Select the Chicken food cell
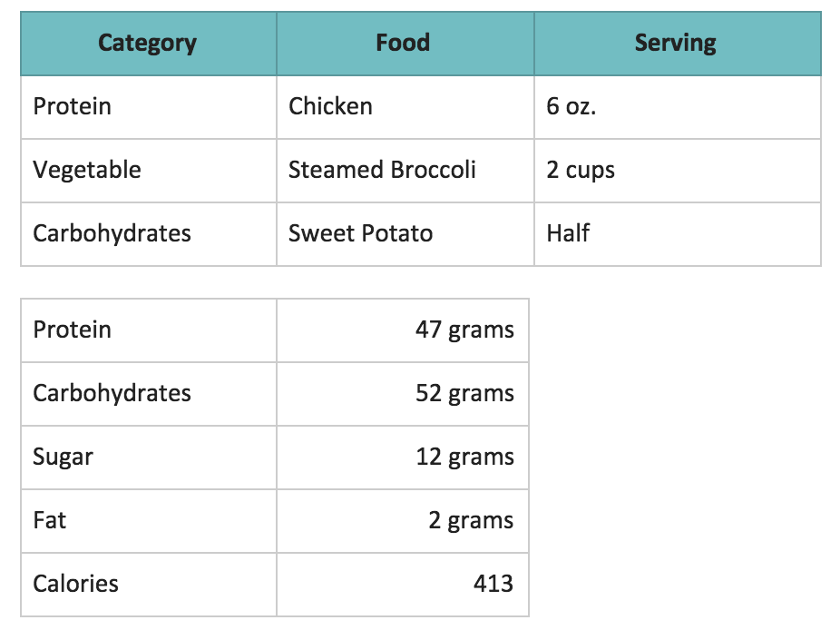840x630 pixels. click(330, 106)
